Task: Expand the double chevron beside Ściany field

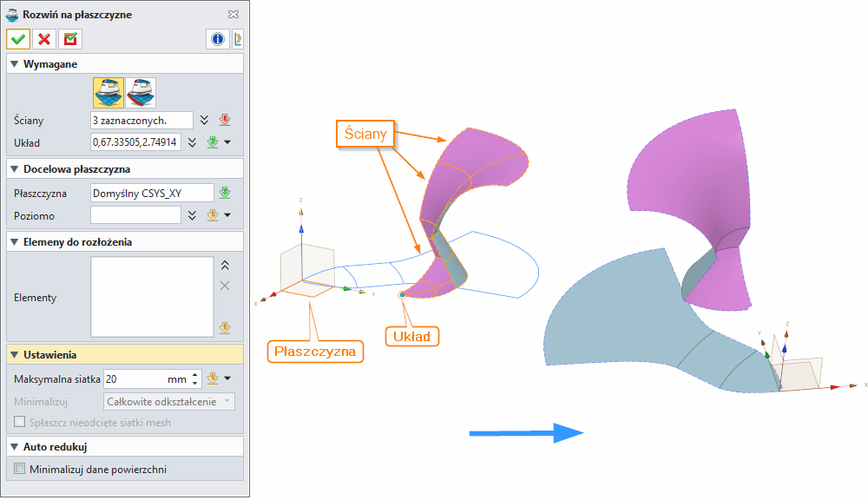Action: point(204,120)
